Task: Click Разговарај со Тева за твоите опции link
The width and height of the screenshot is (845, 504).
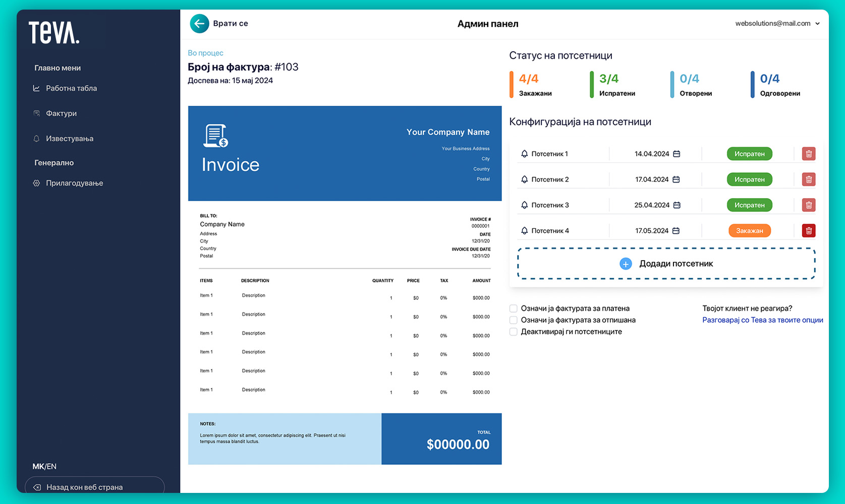Action: point(762,320)
